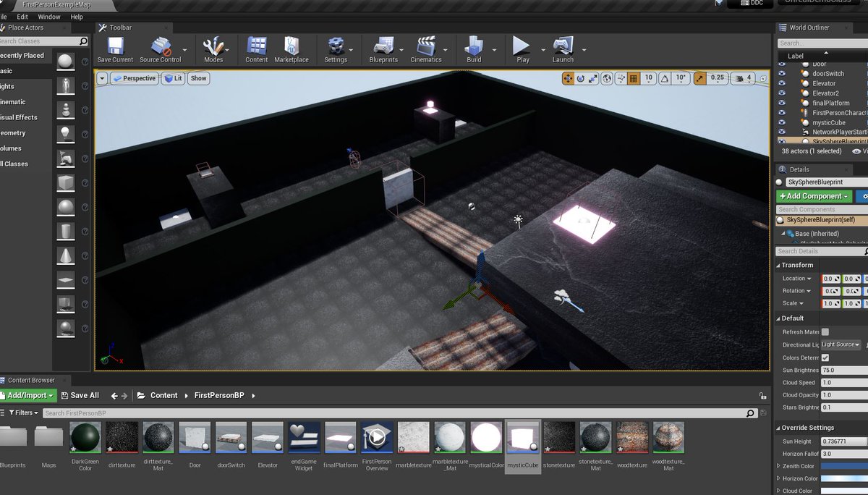Toggle the Refresh Material checkbox
868x495 pixels.
click(x=825, y=332)
